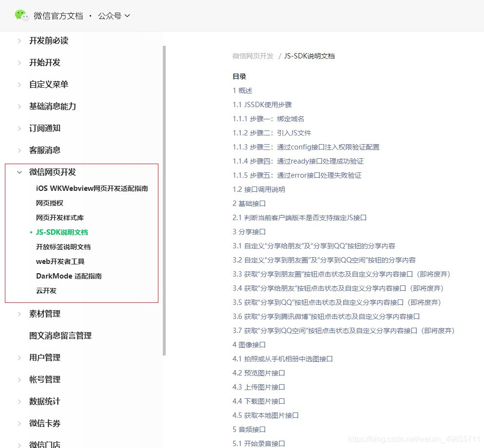Image resolution: width=484 pixels, height=448 pixels.
Task: Open the web开发者工具 page
Action: click(x=60, y=261)
